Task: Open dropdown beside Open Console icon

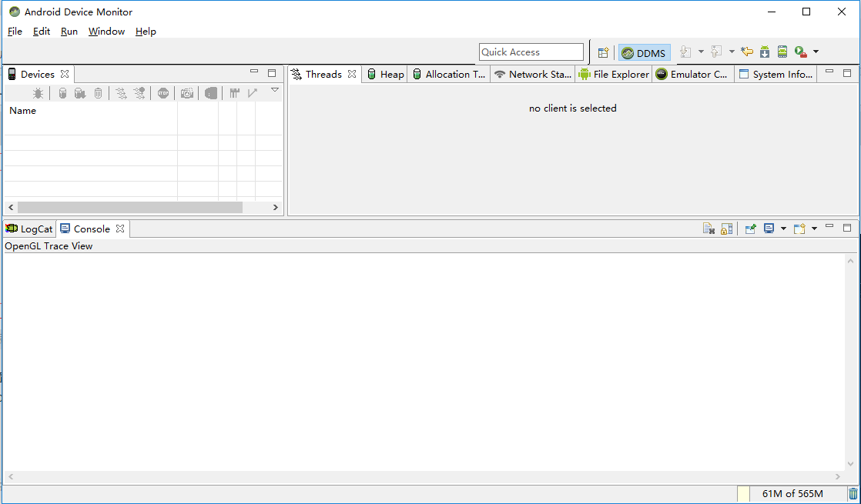Action: pyautogui.click(x=814, y=229)
